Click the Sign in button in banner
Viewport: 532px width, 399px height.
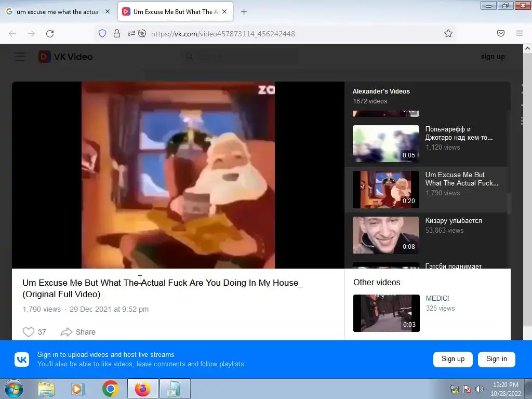pyautogui.click(x=496, y=359)
